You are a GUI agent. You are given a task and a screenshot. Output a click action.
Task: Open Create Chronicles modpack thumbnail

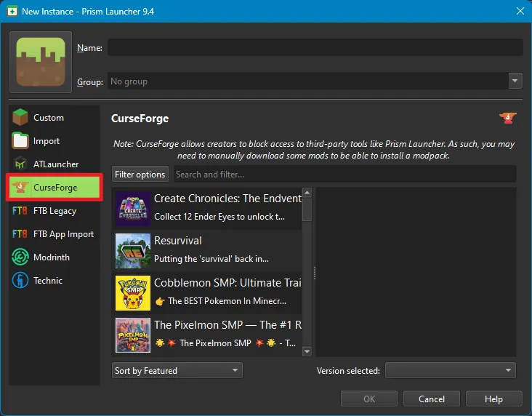click(x=133, y=209)
